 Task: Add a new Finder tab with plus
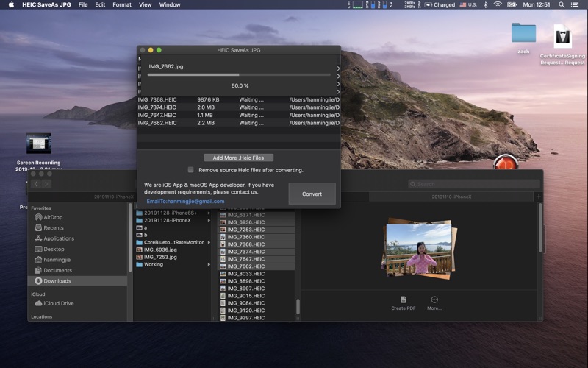point(539,197)
